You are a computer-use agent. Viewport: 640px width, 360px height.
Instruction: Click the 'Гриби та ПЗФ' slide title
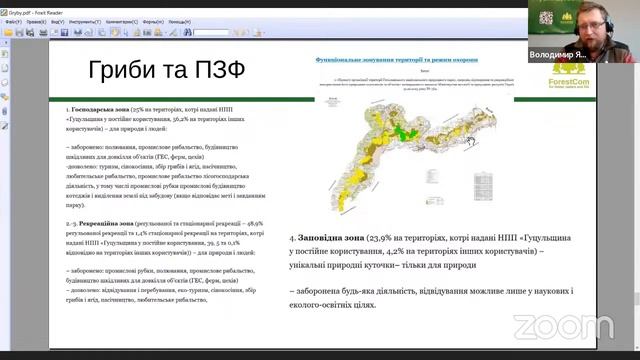click(x=167, y=69)
